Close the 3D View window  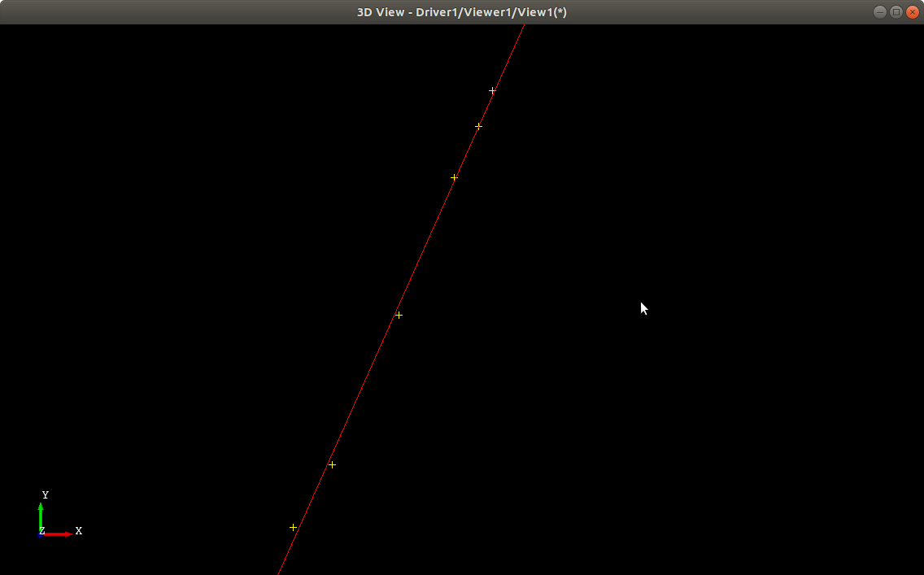click(x=913, y=11)
